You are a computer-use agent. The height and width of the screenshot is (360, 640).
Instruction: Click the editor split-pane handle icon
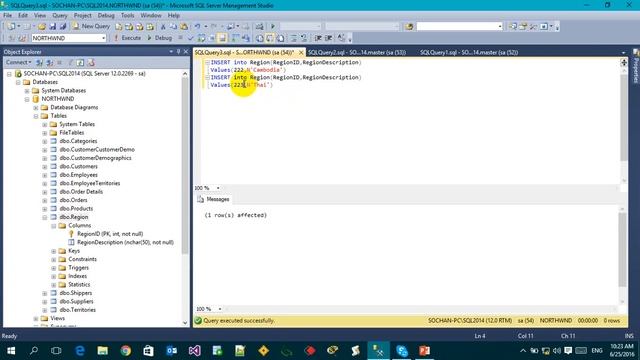624,62
